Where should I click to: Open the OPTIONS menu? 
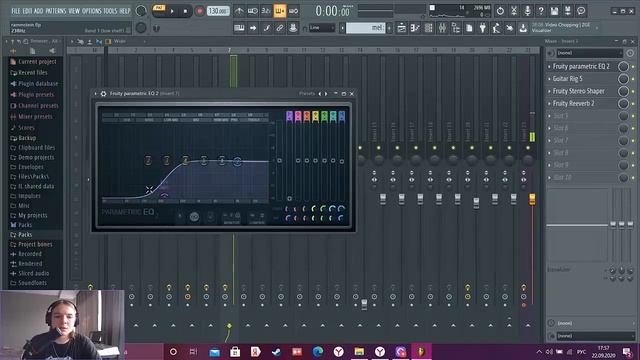(91, 11)
